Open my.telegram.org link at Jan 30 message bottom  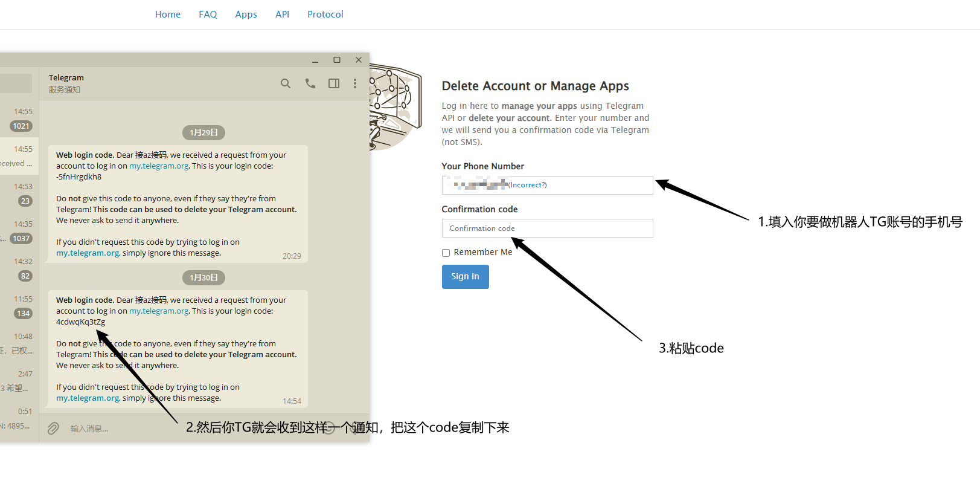pyautogui.click(x=88, y=398)
